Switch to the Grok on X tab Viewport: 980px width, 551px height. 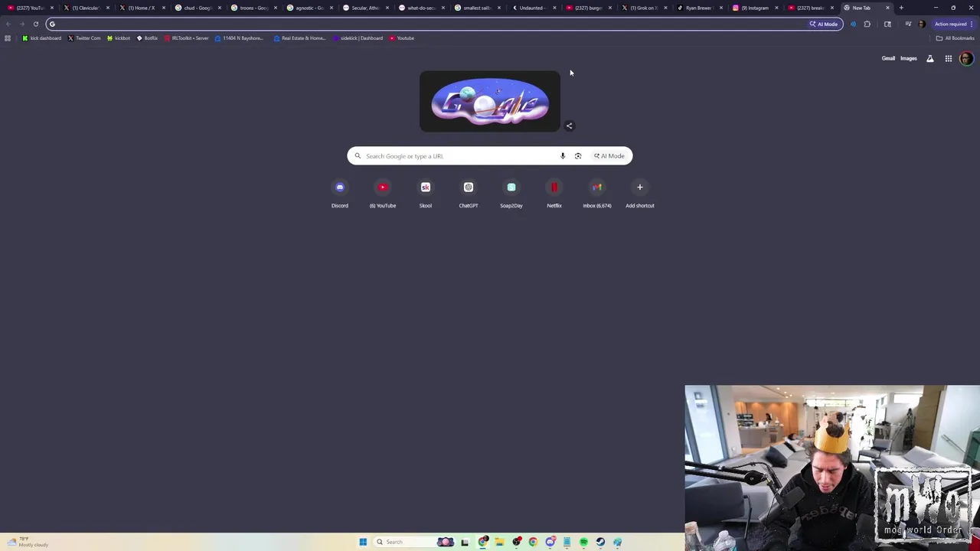coord(642,8)
